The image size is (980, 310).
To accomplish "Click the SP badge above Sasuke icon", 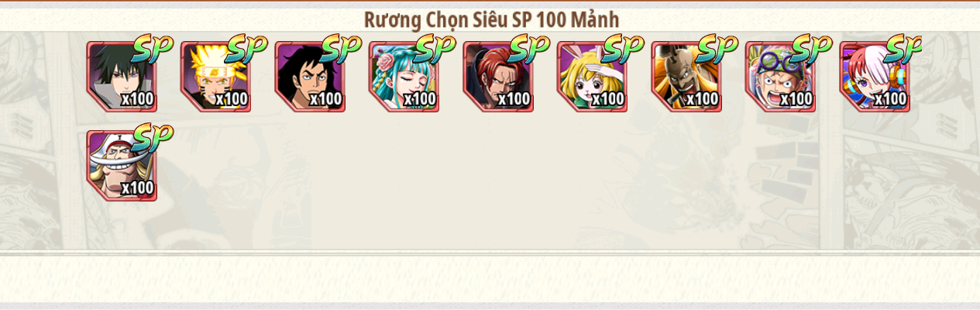I will click(153, 48).
